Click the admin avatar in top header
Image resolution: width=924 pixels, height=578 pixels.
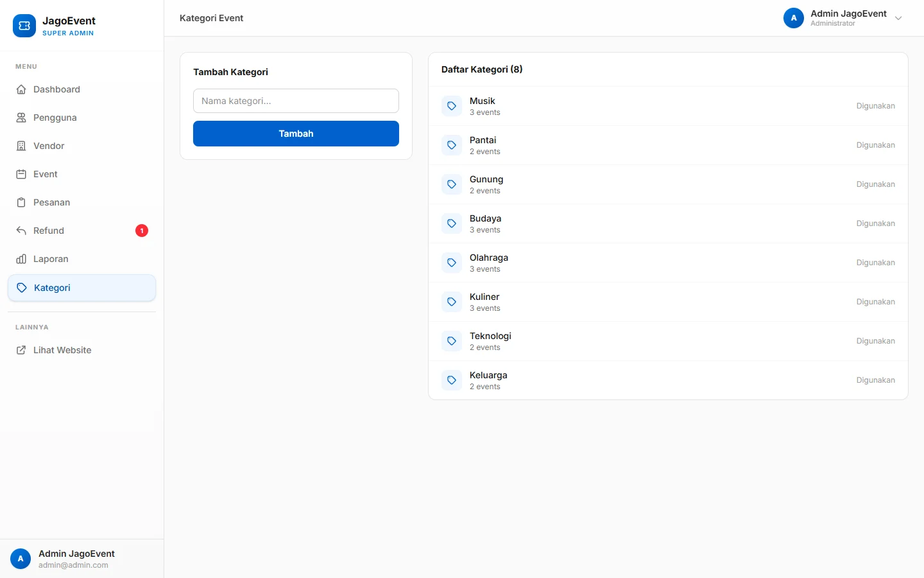794,18
